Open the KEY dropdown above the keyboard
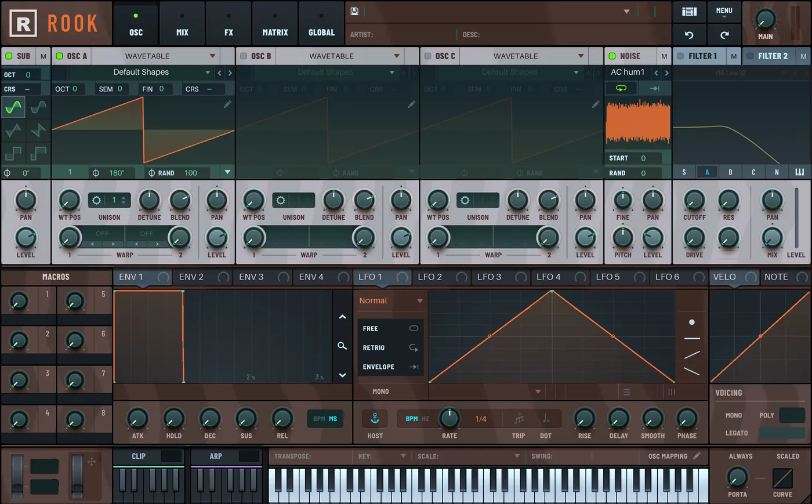The width and height of the screenshot is (812, 504). [x=382, y=456]
